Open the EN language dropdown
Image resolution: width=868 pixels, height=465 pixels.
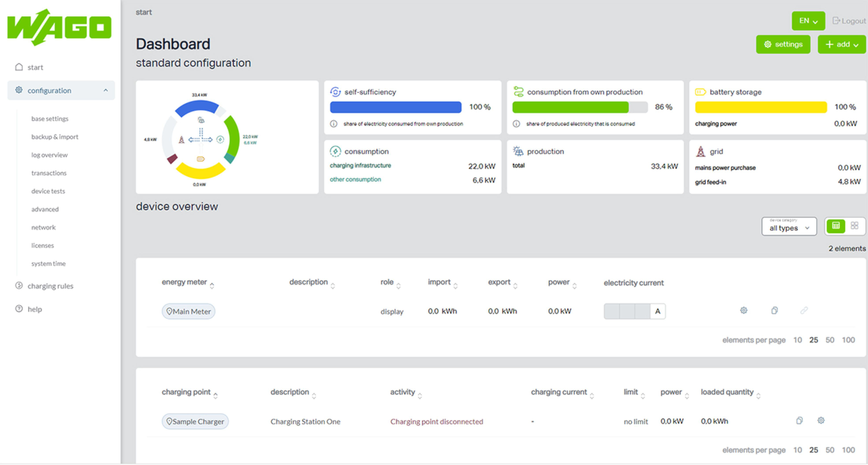click(808, 21)
